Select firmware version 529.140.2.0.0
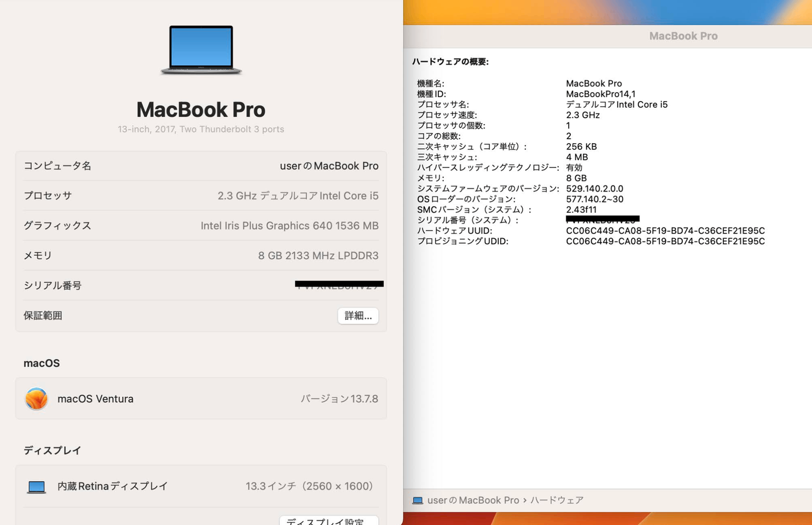 pyautogui.click(x=595, y=189)
